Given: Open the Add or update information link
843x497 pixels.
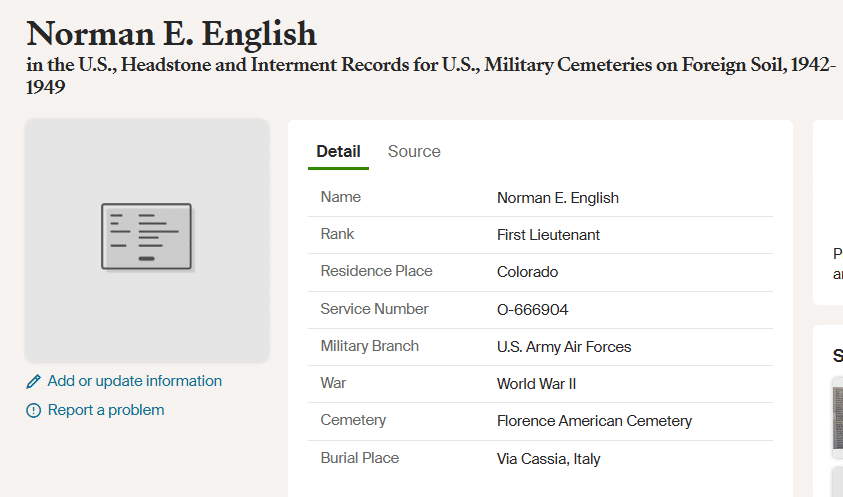Looking at the screenshot, I should pyautogui.click(x=134, y=381).
